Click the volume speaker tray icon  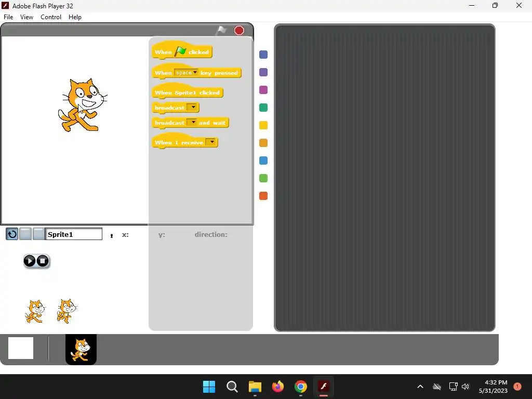pyautogui.click(x=465, y=387)
